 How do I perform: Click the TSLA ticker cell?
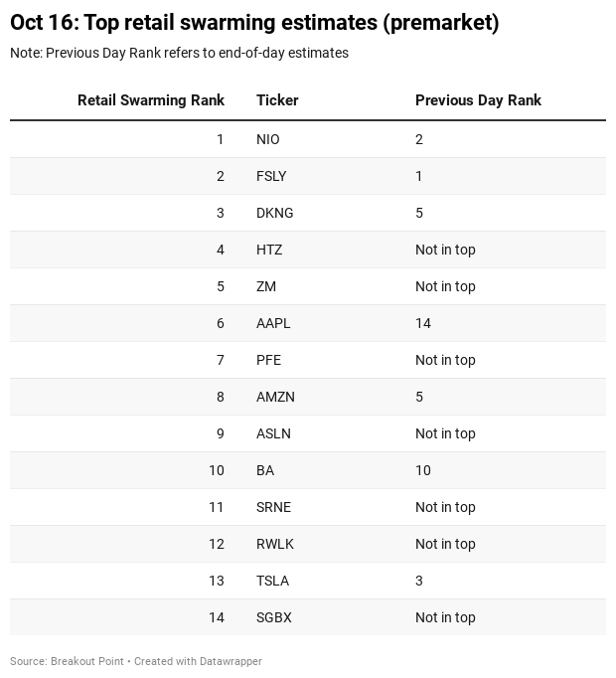[x=272, y=581]
